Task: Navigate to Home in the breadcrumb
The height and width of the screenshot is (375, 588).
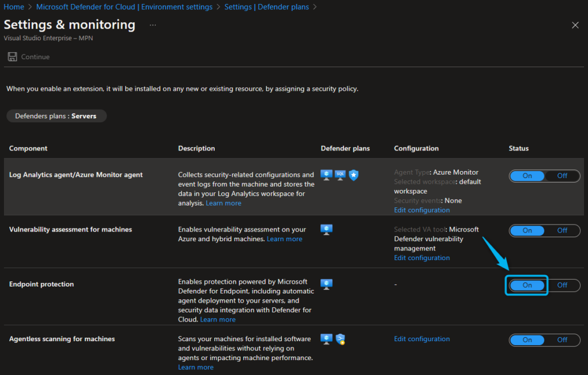Action: tap(13, 7)
